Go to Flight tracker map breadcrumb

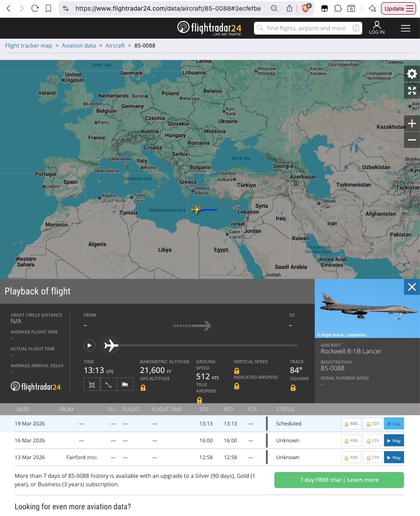click(28, 45)
